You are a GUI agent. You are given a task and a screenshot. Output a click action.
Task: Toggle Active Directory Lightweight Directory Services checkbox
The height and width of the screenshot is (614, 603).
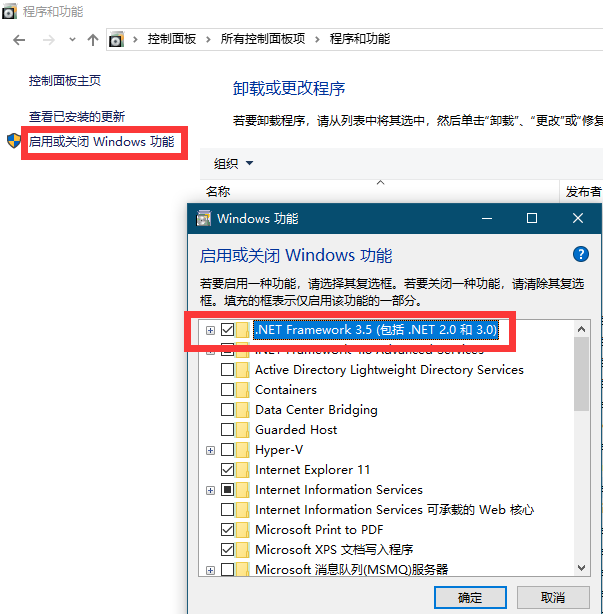[x=227, y=369]
